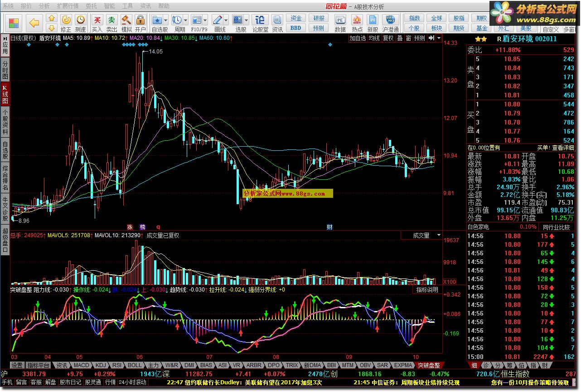Click the 指数 button
This screenshot has height=392, width=581.
414,18
